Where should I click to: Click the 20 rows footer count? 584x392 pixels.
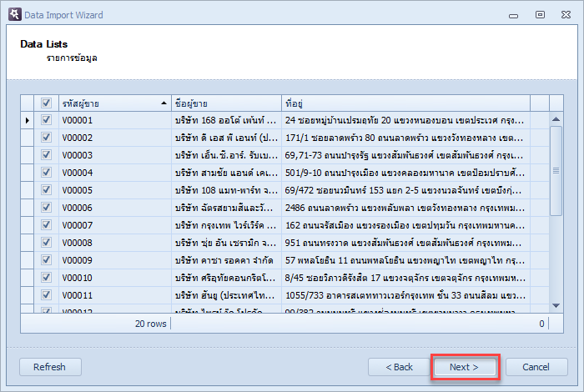(150, 324)
